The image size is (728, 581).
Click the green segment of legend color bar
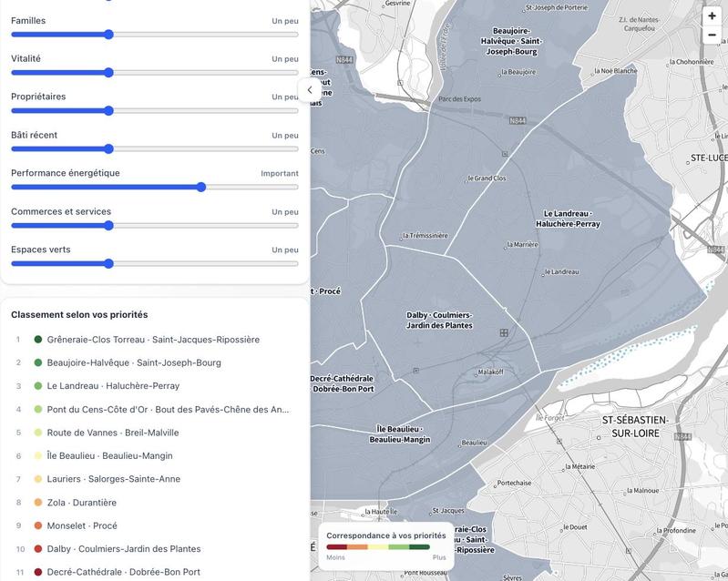click(x=399, y=547)
